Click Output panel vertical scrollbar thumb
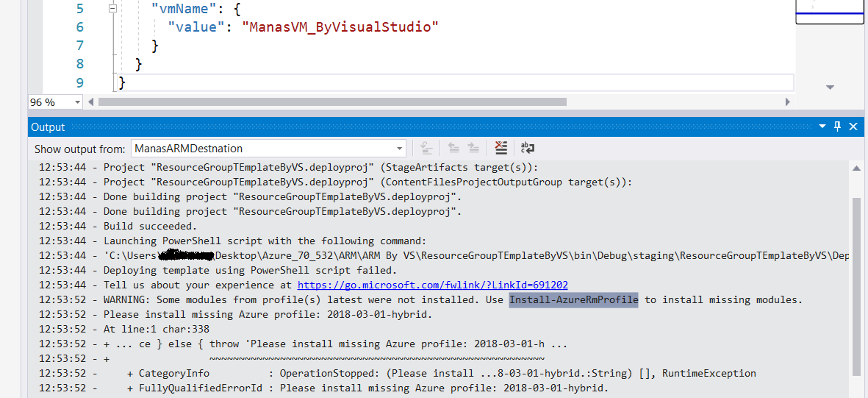Viewport: 868px width, 398px height. point(856,288)
